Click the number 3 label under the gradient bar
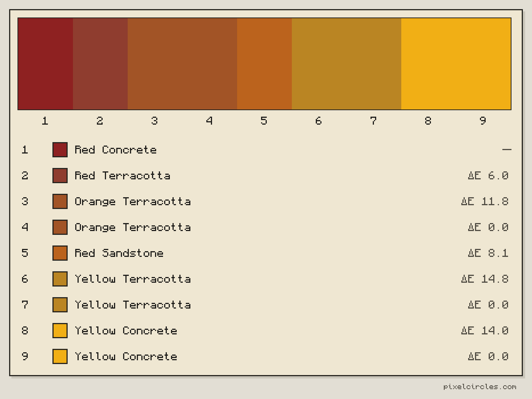 click(x=154, y=121)
